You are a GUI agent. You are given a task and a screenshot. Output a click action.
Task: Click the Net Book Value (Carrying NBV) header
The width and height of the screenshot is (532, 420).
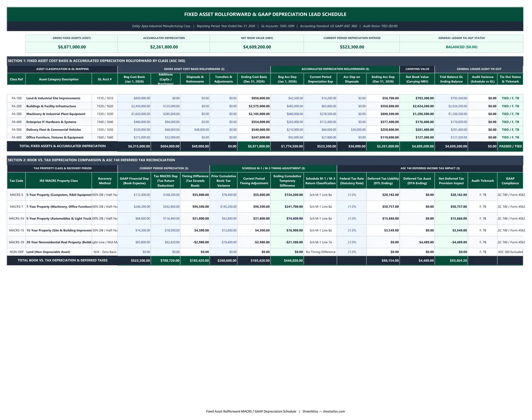tap(417, 79)
